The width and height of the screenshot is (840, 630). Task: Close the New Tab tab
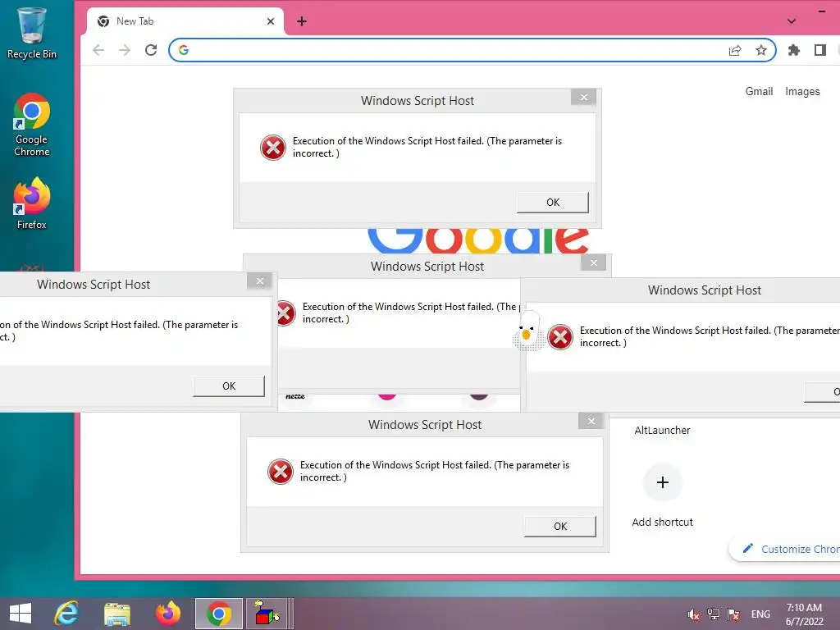[x=271, y=21]
